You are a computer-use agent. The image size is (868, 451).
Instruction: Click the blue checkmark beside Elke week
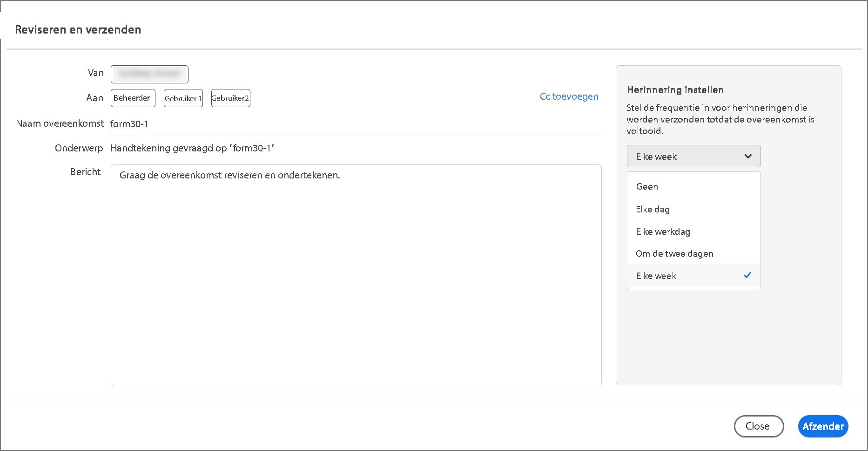coord(747,275)
